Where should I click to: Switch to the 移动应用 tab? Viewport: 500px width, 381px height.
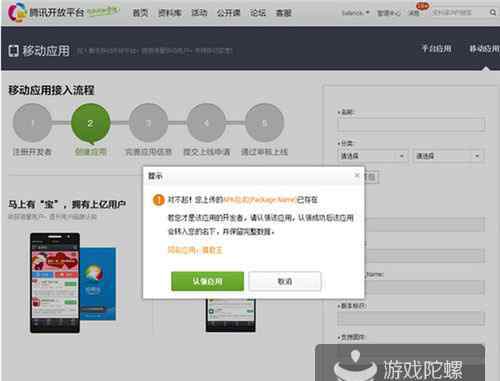(x=484, y=49)
